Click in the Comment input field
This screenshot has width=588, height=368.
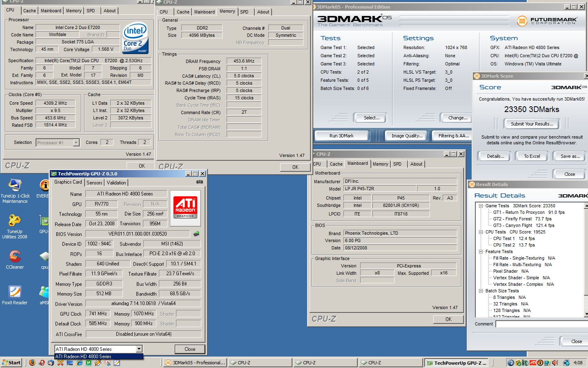[x=541, y=324]
